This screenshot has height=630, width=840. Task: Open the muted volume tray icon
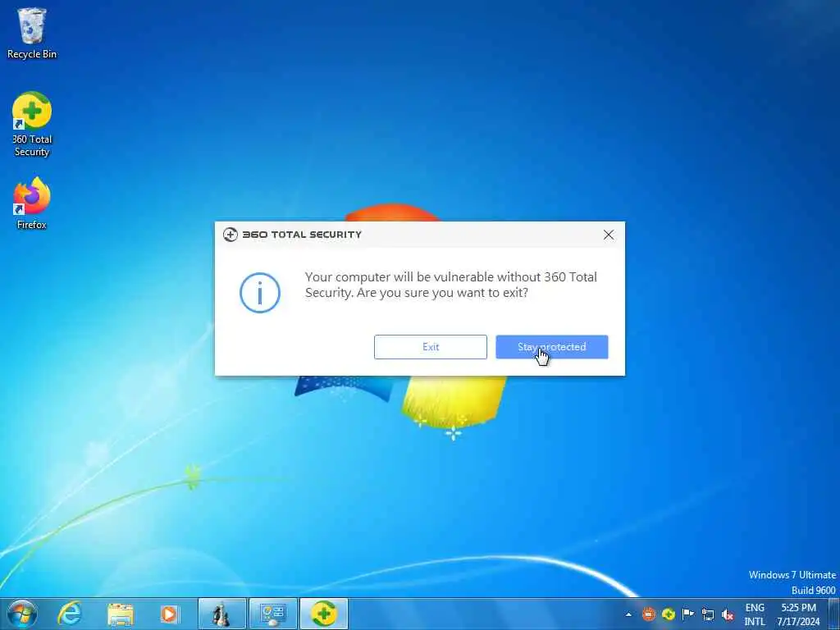[x=728, y=614]
